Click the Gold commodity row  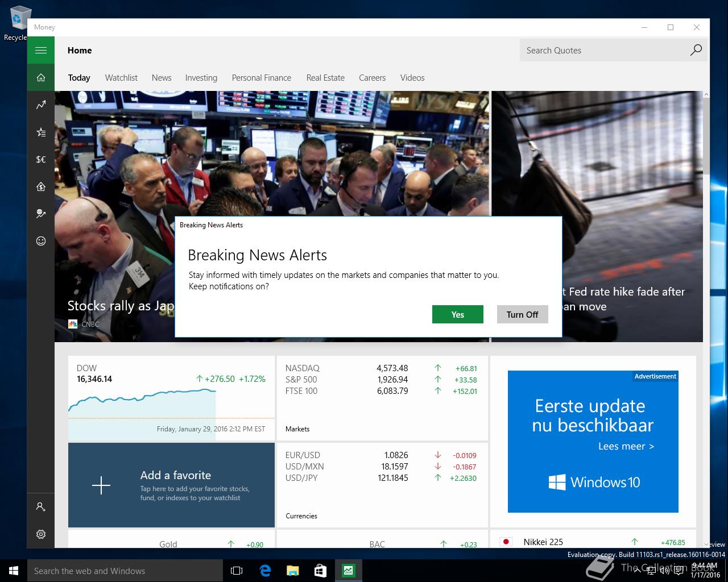click(171, 544)
